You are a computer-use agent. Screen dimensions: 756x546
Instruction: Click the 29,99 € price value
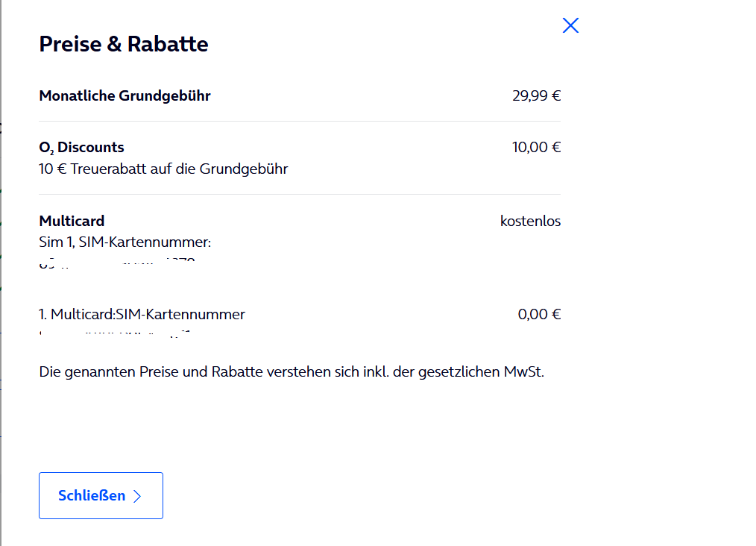pyautogui.click(x=536, y=96)
